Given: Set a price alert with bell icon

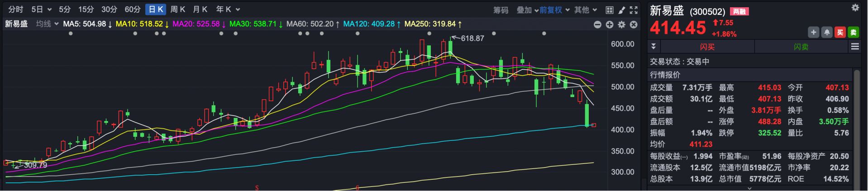Looking at the screenshot, I should [827, 33].
